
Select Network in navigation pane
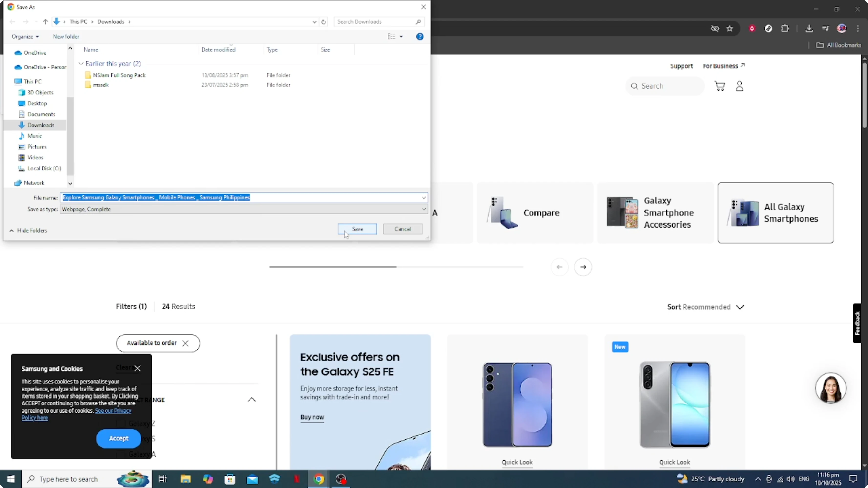(34, 183)
